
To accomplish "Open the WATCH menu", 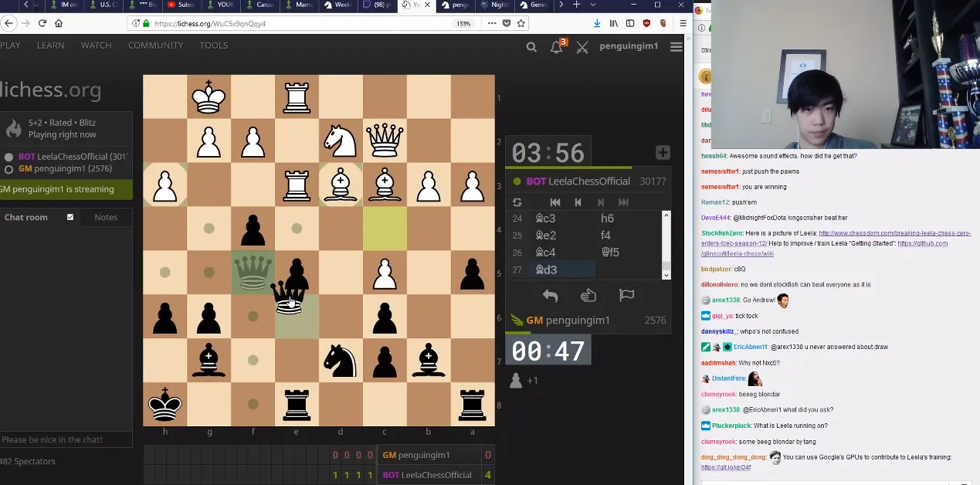I will 97,46.
